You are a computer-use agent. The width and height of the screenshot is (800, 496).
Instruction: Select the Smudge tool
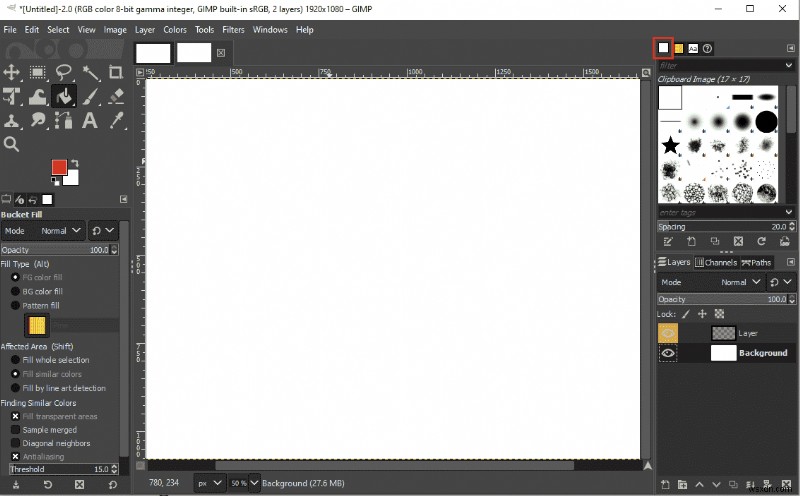point(38,121)
